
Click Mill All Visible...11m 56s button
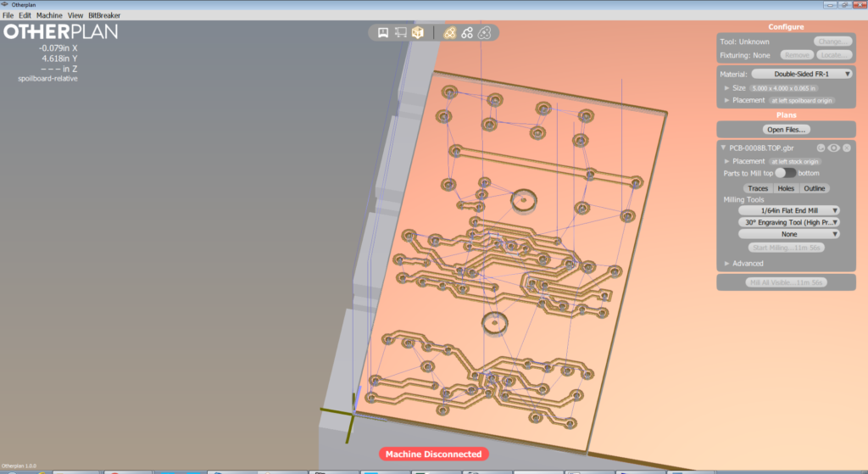pyautogui.click(x=786, y=282)
